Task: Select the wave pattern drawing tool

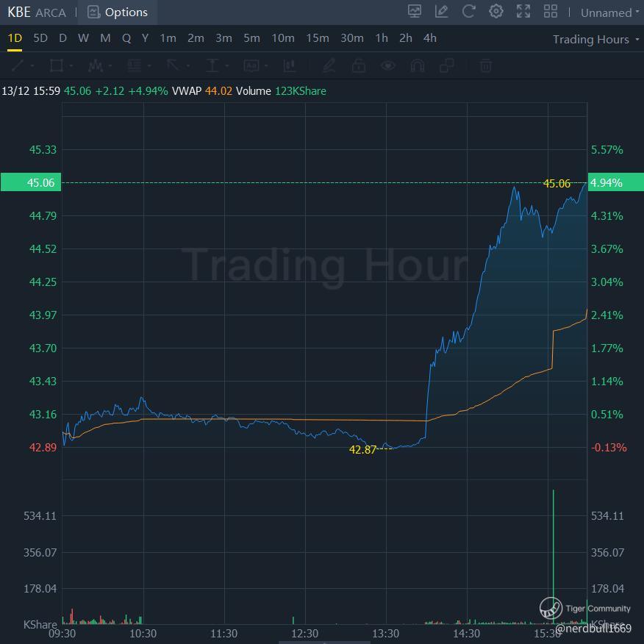Action: coord(96,65)
